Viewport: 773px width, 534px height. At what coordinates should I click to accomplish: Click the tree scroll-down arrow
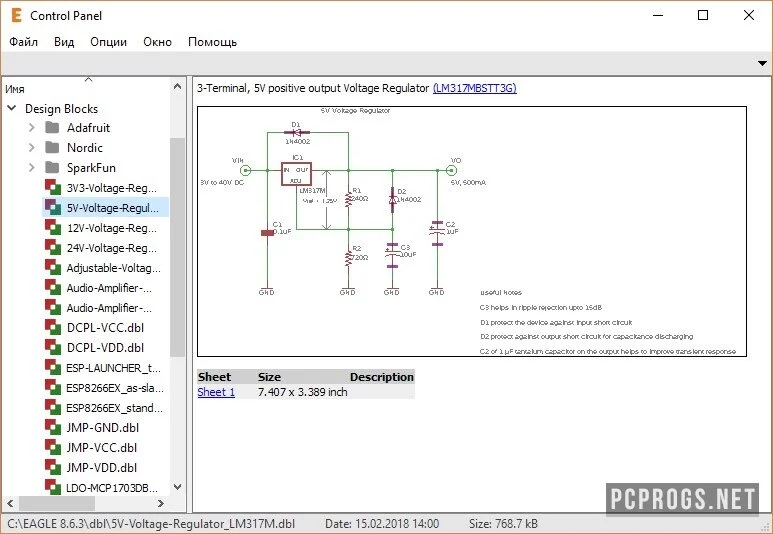point(177,487)
